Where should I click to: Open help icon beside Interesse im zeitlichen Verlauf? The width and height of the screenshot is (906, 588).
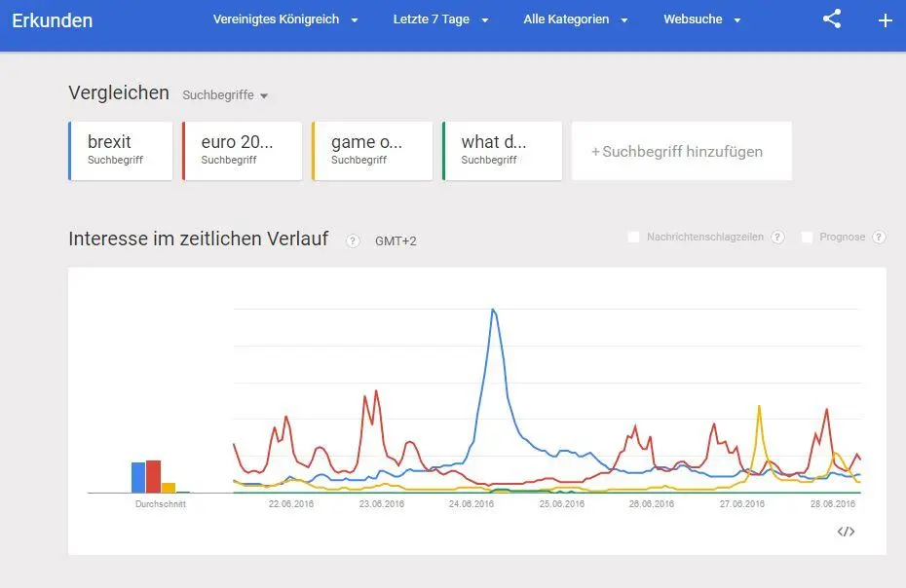[x=352, y=240]
